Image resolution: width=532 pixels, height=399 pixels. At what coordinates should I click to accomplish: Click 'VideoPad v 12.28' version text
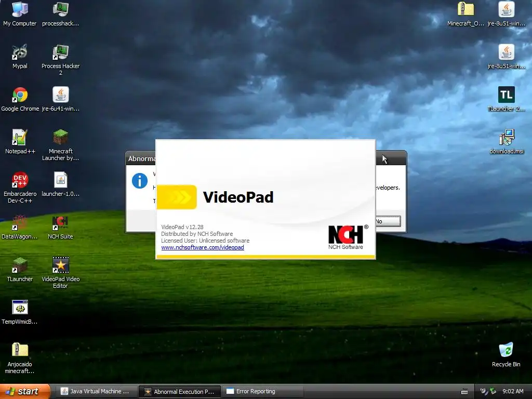pyautogui.click(x=182, y=227)
